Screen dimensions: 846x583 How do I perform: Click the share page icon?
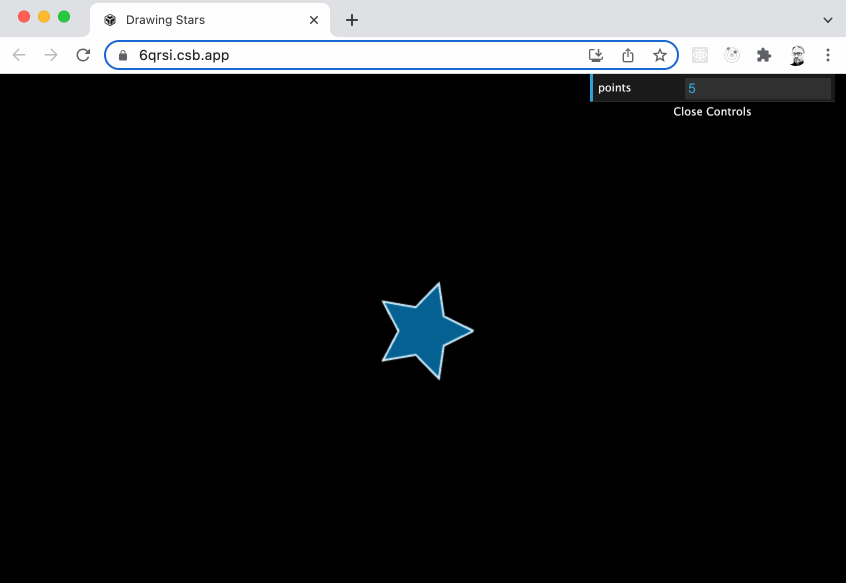pos(627,55)
